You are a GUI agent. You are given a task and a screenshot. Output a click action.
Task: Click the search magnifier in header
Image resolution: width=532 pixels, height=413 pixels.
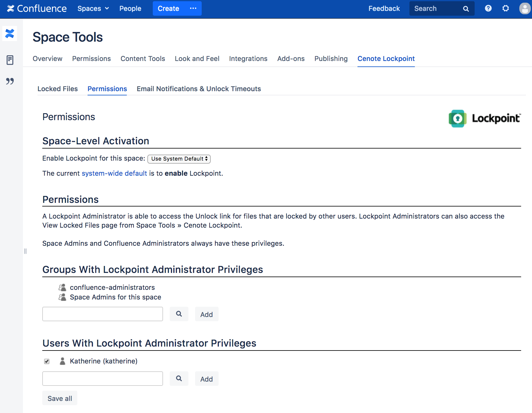(x=466, y=9)
